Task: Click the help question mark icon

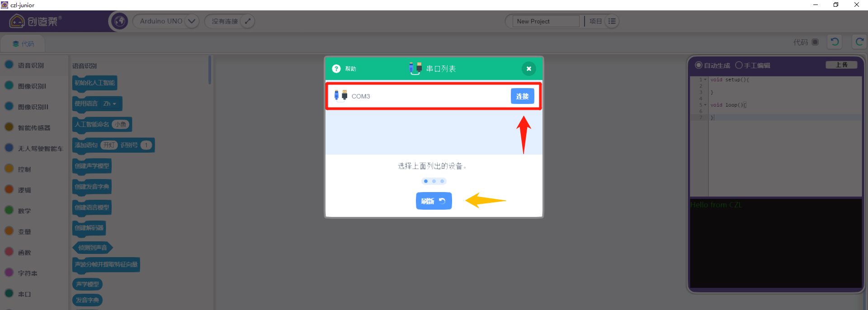Action: coord(336,69)
